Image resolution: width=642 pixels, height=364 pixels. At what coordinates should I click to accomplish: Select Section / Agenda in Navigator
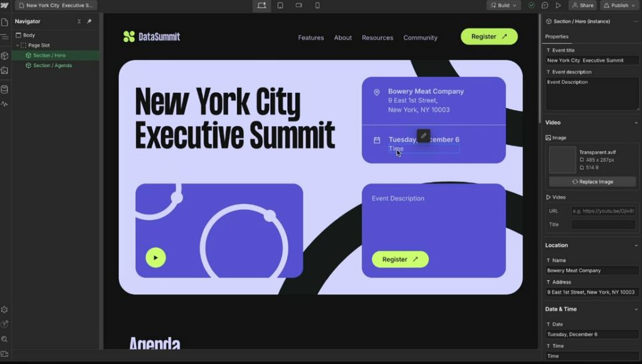point(52,65)
